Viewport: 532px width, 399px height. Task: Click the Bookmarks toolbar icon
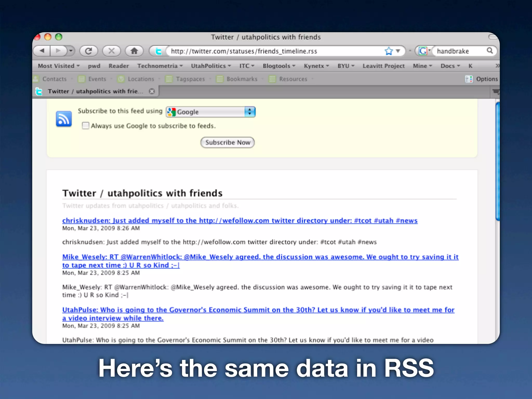tap(220, 79)
